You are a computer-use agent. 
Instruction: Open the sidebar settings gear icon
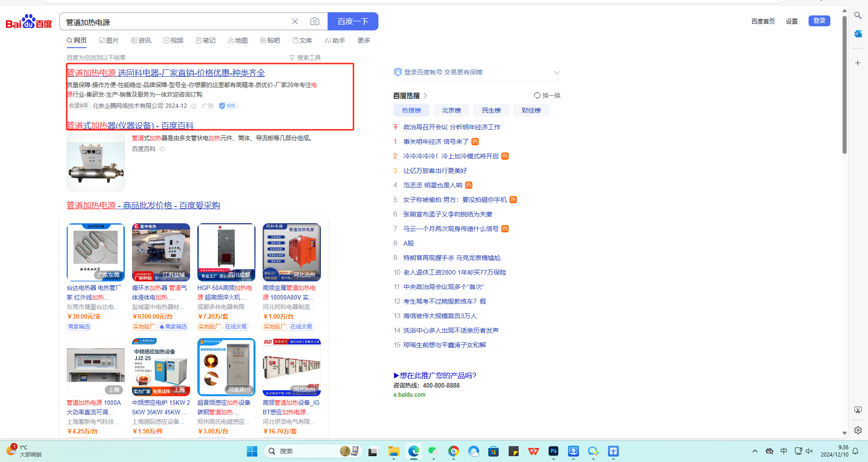pos(858,430)
